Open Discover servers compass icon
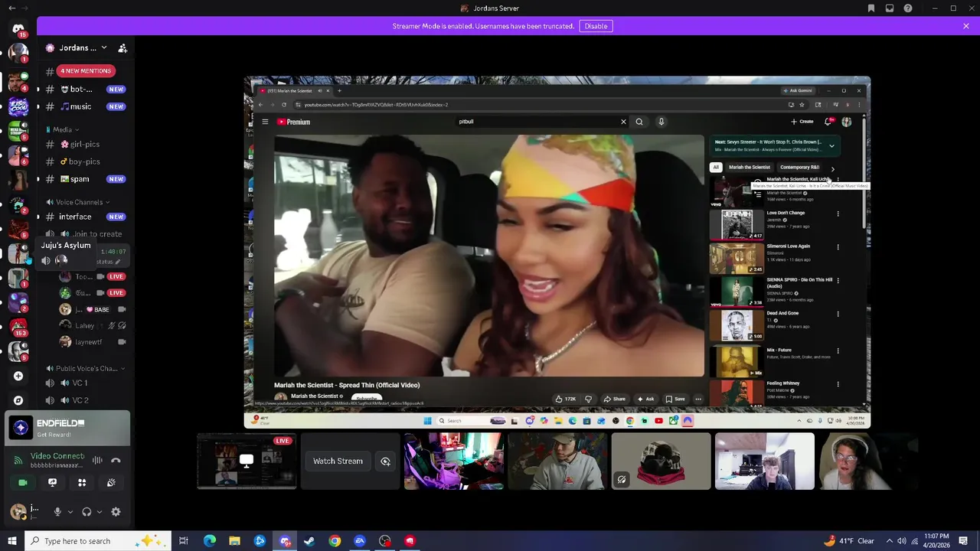Image resolution: width=980 pixels, height=551 pixels. (x=18, y=400)
